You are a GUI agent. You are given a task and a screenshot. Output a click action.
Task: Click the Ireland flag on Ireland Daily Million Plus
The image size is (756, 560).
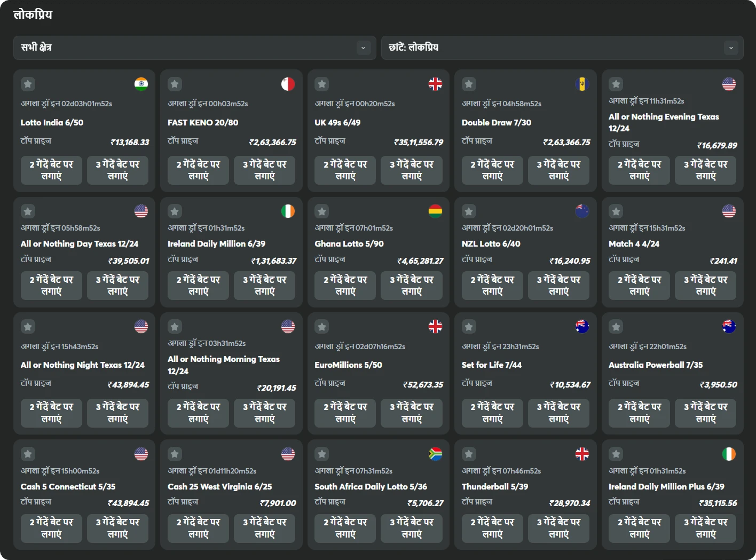(x=729, y=453)
